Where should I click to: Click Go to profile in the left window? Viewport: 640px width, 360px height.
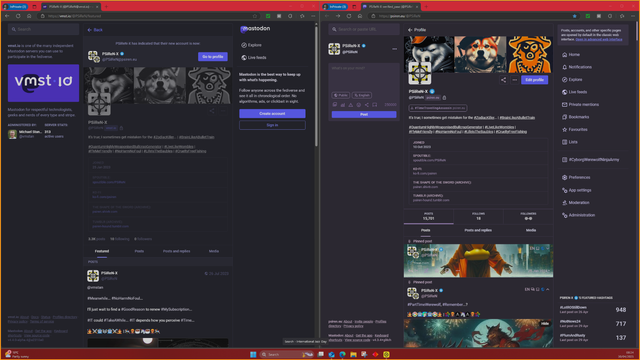213,57
